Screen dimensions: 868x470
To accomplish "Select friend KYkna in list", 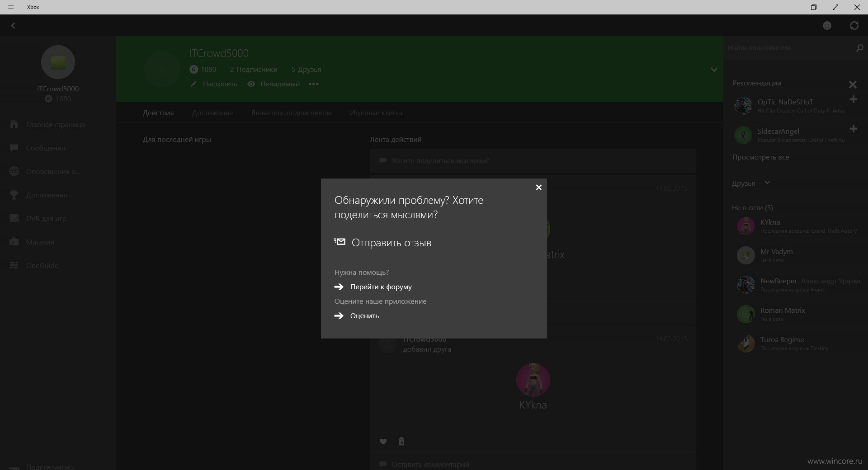I will pyautogui.click(x=798, y=226).
